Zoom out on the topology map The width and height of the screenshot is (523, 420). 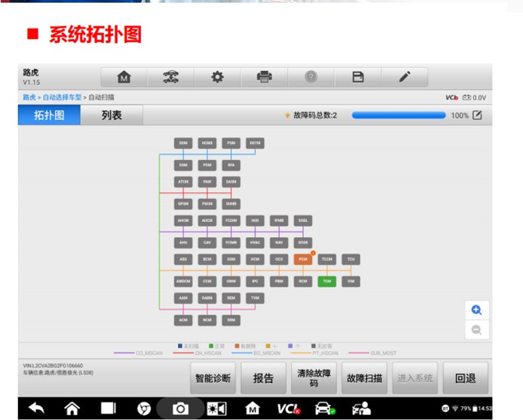point(477,330)
